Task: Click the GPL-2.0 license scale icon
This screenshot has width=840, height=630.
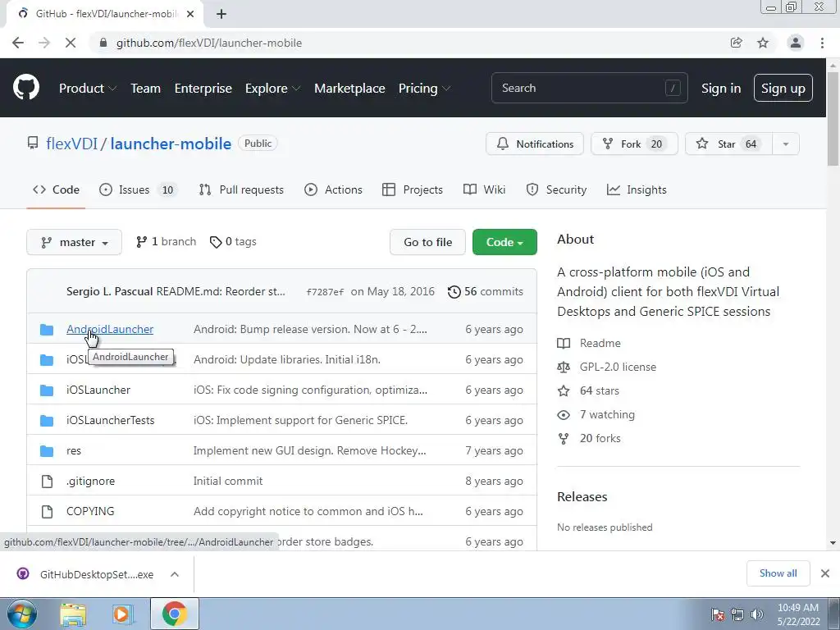Action: 564,367
